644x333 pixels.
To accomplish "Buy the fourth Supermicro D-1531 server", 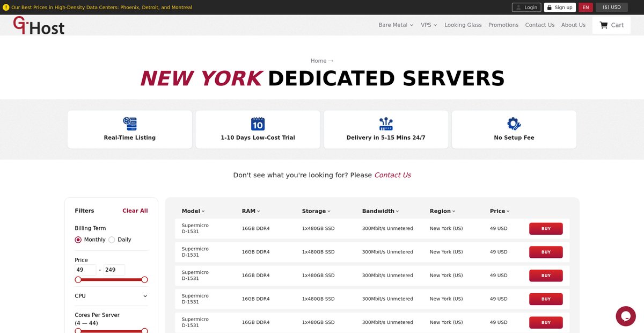I will tap(546, 299).
